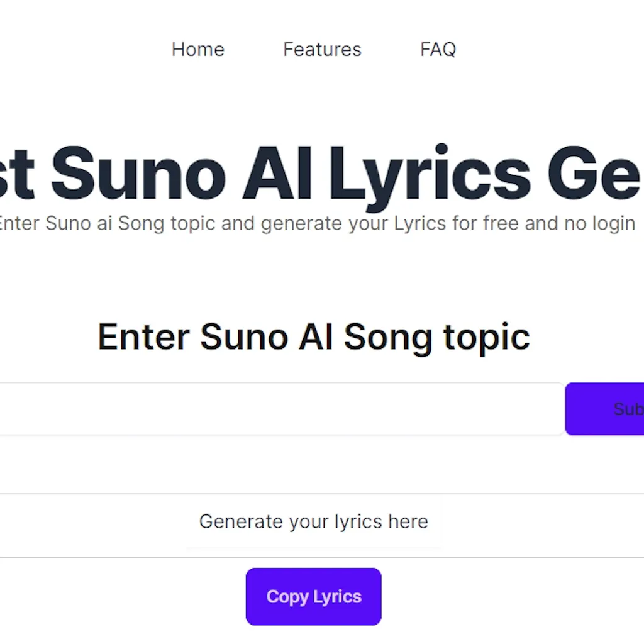Select Home in the top menu bar
644x644 pixels.
pyautogui.click(x=197, y=49)
